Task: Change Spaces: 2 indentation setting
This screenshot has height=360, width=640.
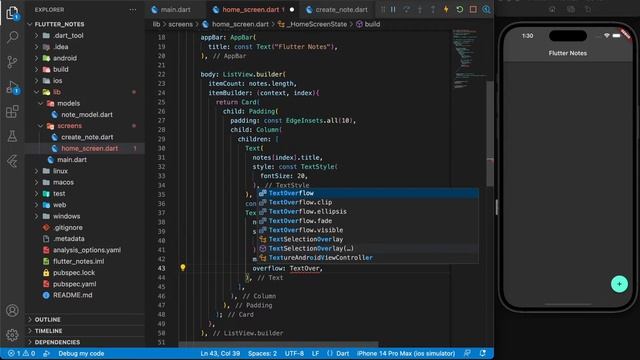Action: (262, 353)
